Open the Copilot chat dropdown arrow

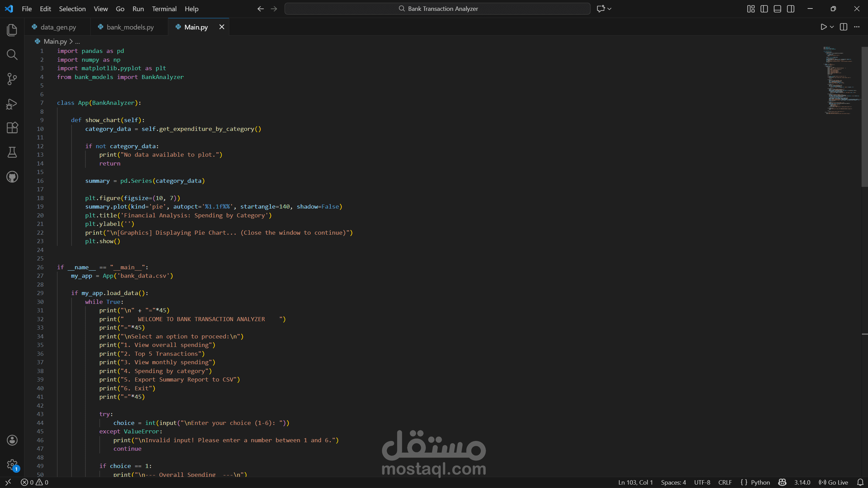click(x=609, y=9)
